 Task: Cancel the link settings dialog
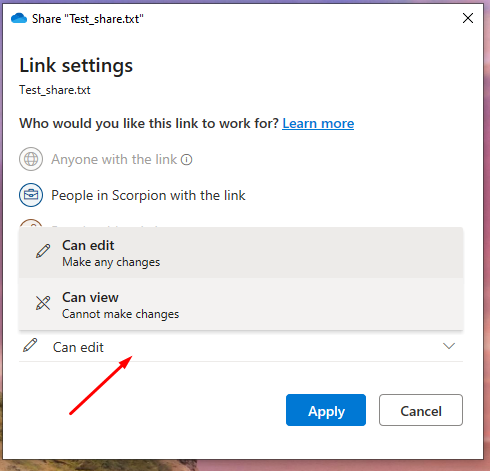pos(421,410)
